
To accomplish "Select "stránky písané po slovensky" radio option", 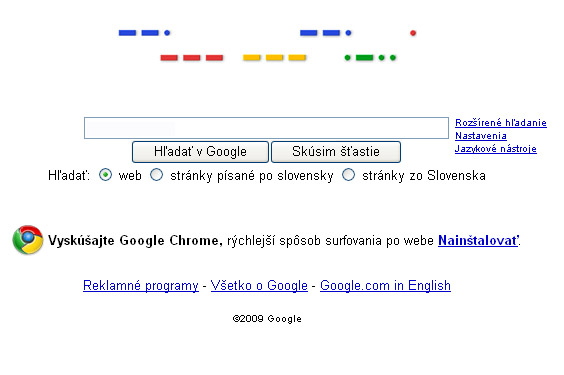I will coord(156,175).
